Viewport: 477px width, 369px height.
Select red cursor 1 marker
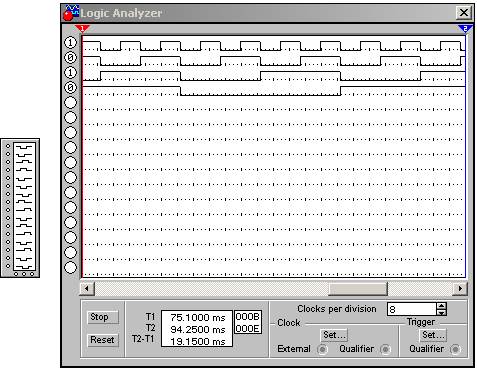(x=82, y=29)
